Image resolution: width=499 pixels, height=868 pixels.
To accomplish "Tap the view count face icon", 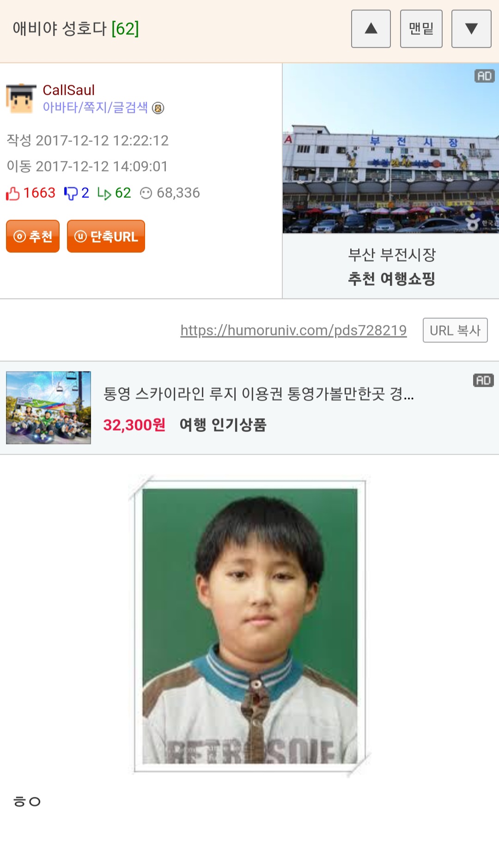I will pyautogui.click(x=146, y=193).
